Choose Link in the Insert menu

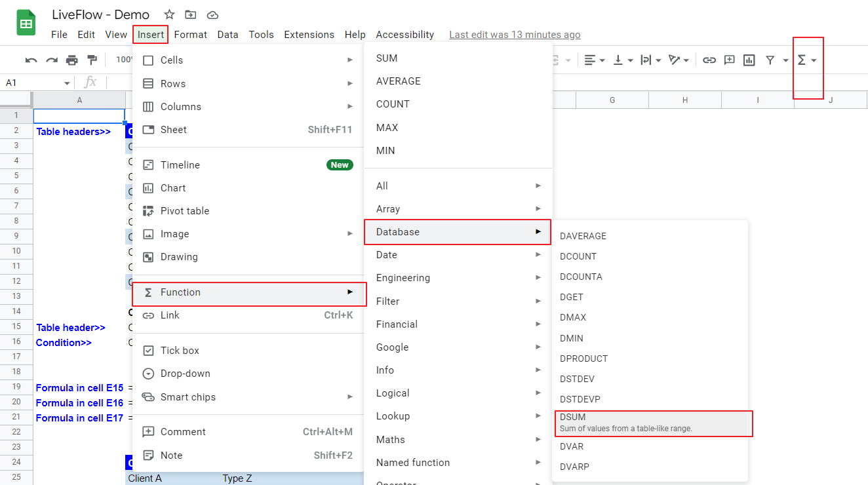point(248,315)
